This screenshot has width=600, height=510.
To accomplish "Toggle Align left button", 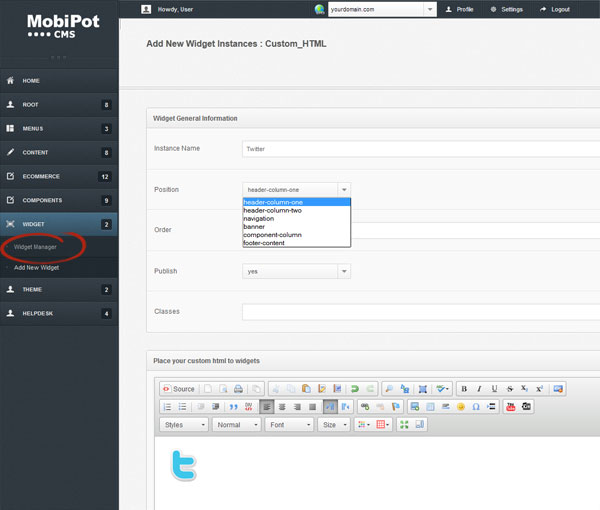I will point(267,407).
